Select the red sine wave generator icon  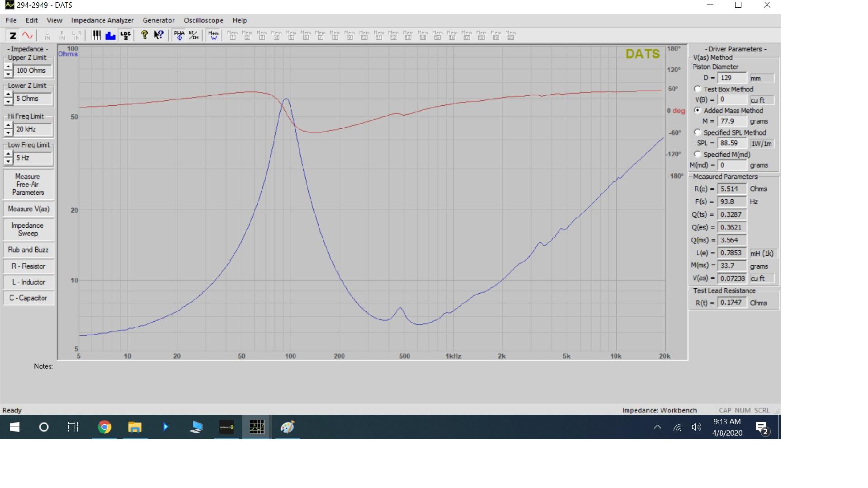[27, 35]
